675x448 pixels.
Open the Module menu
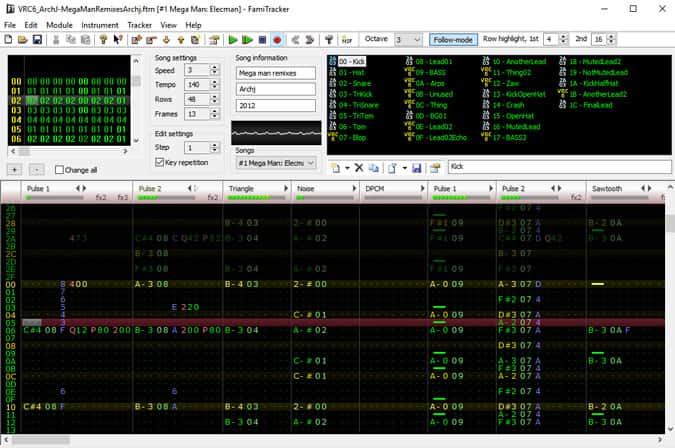coord(59,25)
